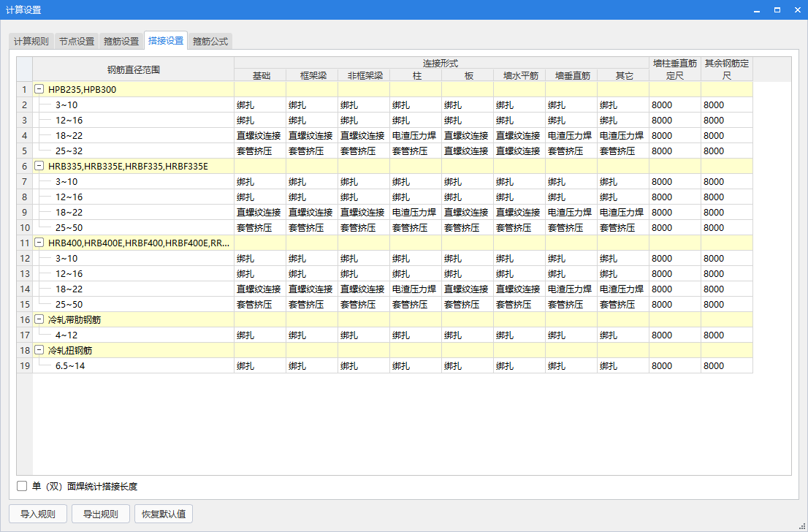Viewport: 808px width, 532px height.
Task: Click the 其余钢筋定尺 column header
Action: pos(727,69)
